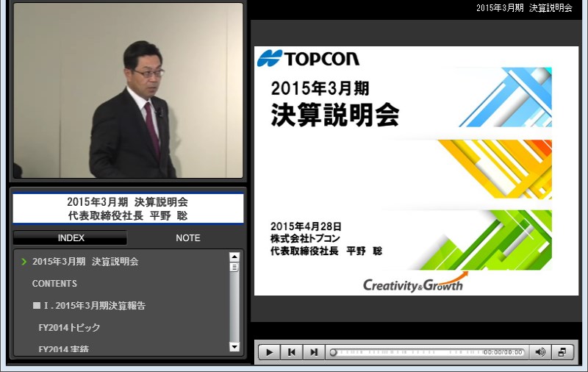Click the Creativity & Growth slogan
Image resolution: width=588 pixels, height=372 pixels.
point(415,284)
